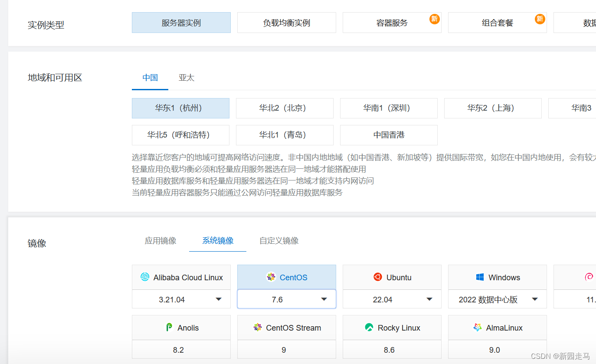This screenshot has height=364, width=596.
Task: Click hint text starting 轻量应用负载均衡必须
Action: click(x=249, y=169)
